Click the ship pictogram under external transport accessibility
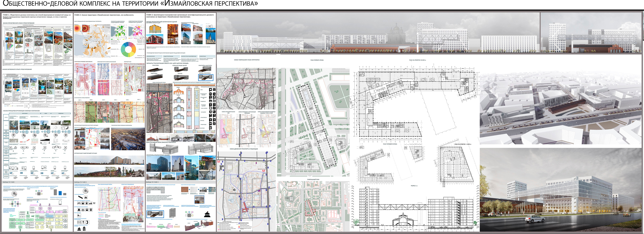644x234 pixels. point(79,210)
